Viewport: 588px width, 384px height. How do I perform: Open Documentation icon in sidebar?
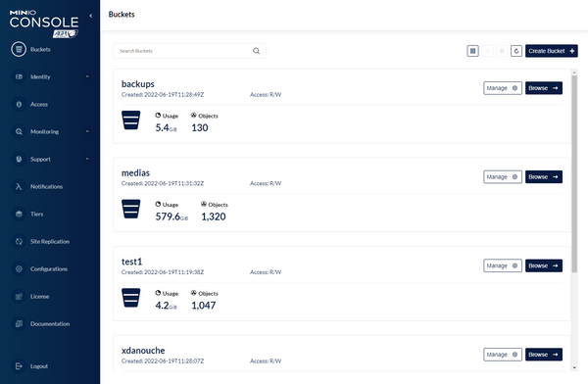(x=19, y=323)
